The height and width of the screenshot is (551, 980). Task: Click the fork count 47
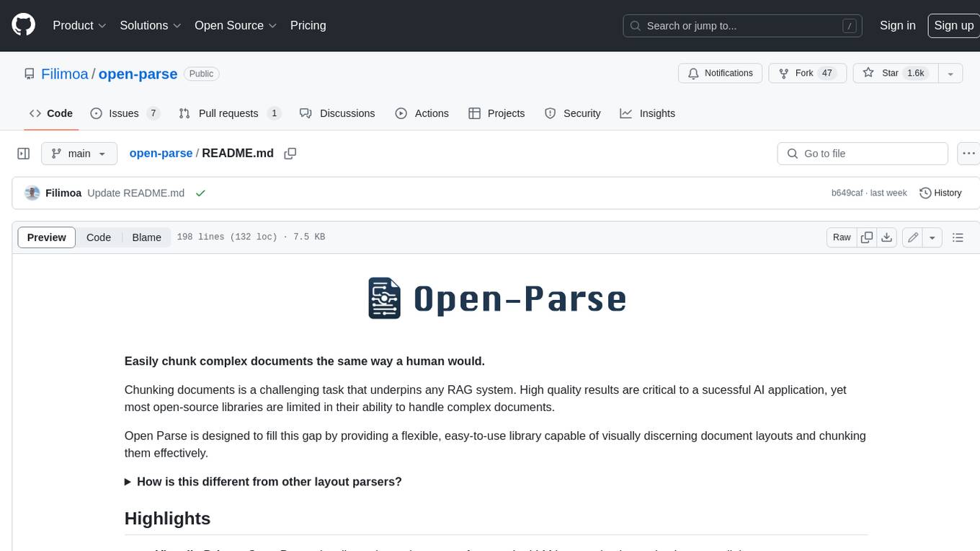[x=827, y=74]
